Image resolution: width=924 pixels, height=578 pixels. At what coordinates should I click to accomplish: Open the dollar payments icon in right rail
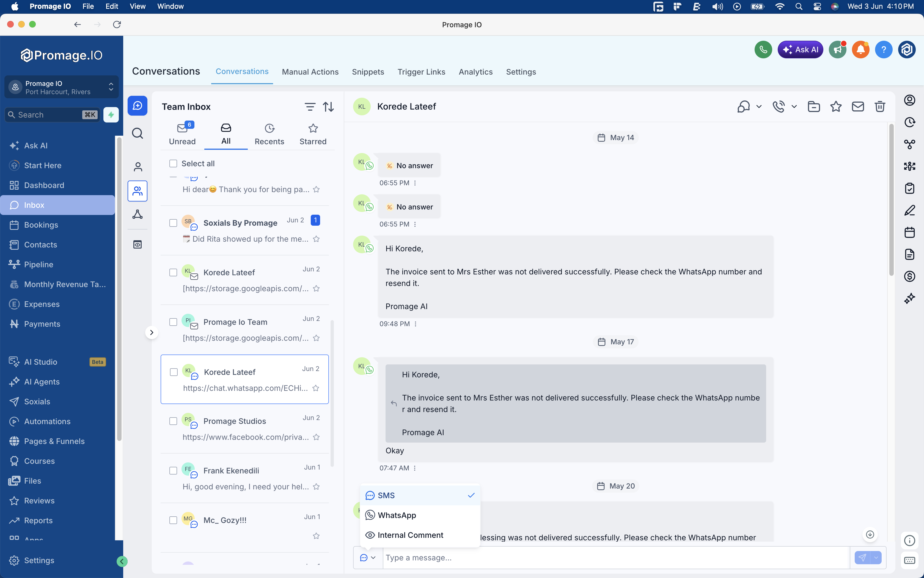[x=909, y=276]
